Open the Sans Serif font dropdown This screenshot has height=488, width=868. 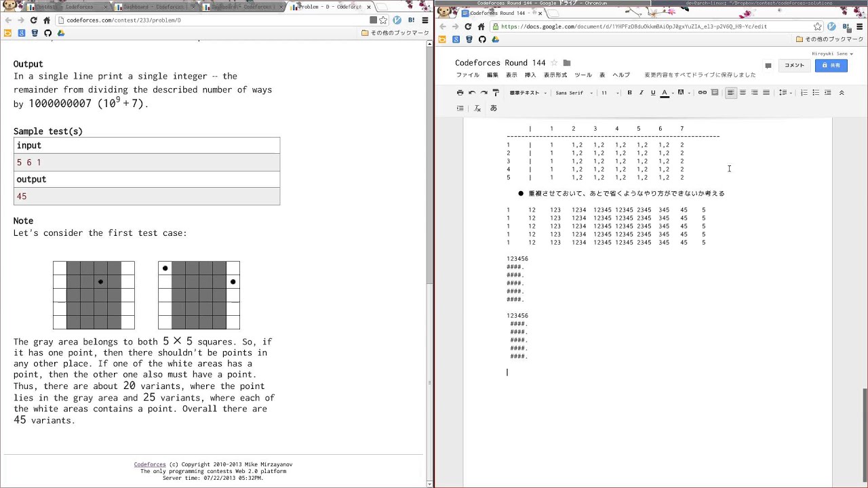click(x=574, y=93)
